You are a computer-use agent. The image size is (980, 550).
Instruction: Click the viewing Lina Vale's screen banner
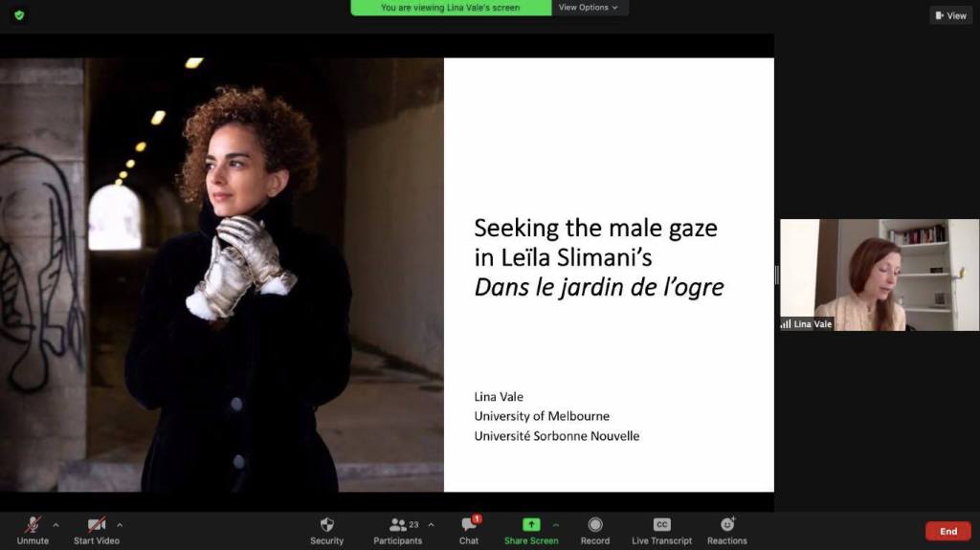(451, 8)
